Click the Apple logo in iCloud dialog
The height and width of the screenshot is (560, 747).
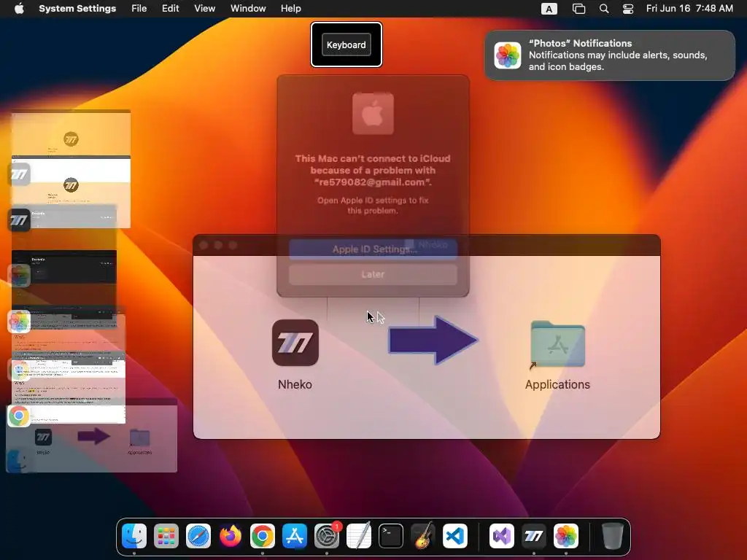coord(373,114)
